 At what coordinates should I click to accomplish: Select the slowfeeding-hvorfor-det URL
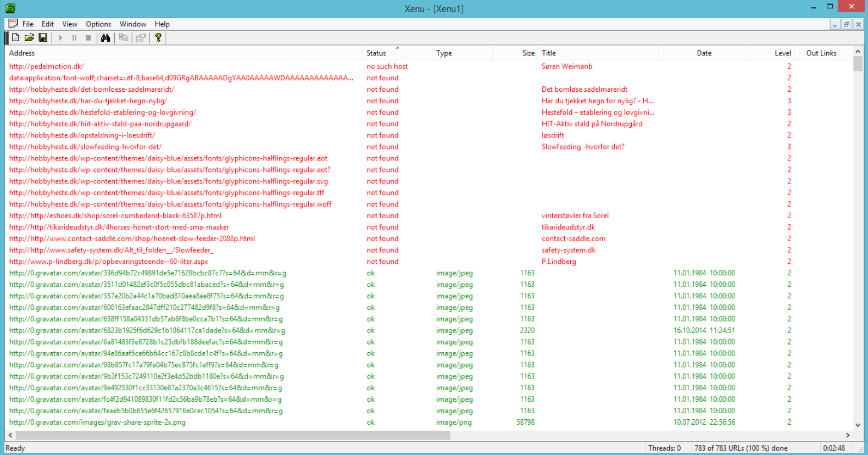coord(85,147)
